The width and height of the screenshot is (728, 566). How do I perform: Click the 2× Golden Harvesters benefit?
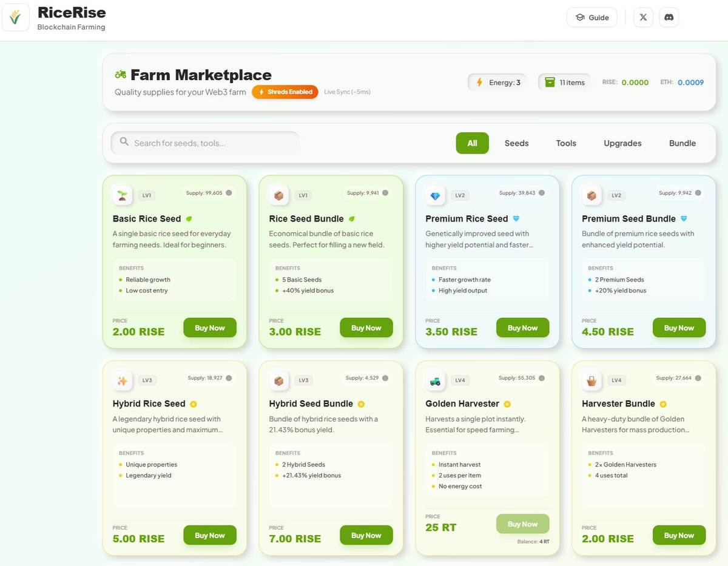pos(625,465)
